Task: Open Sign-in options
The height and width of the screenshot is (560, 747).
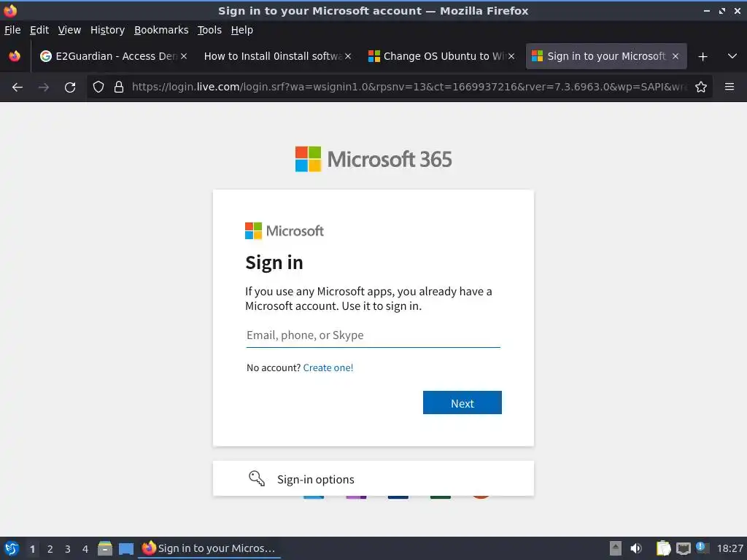Action: pyautogui.click(x=373, y=478)
